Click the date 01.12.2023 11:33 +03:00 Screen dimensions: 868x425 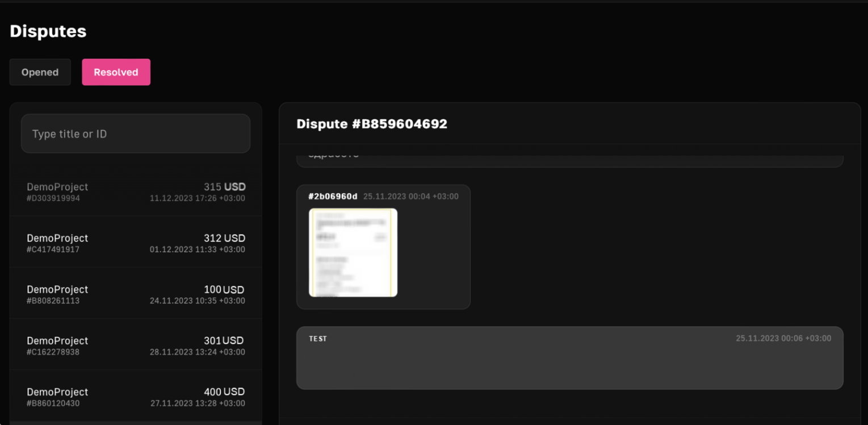click(198, 249)
